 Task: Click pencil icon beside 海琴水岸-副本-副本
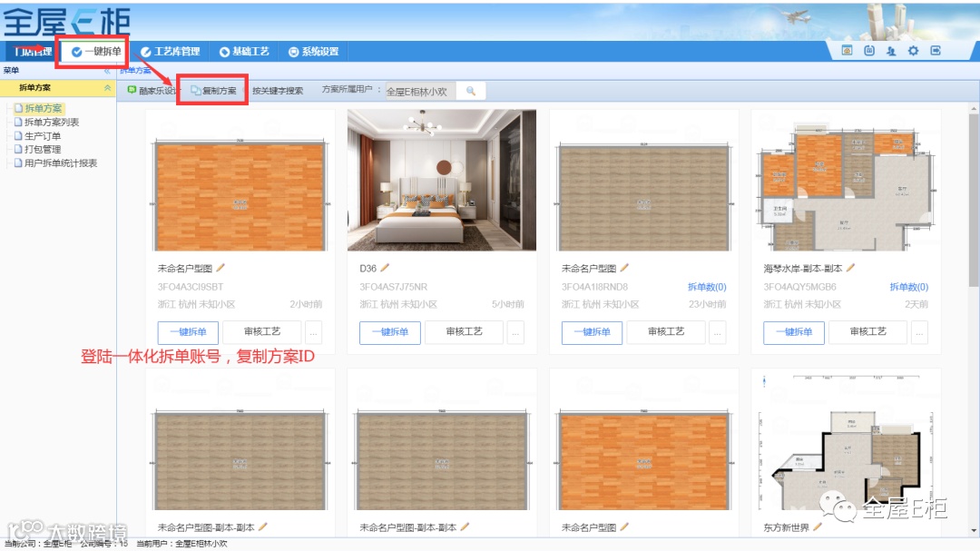tap(850, 268)
